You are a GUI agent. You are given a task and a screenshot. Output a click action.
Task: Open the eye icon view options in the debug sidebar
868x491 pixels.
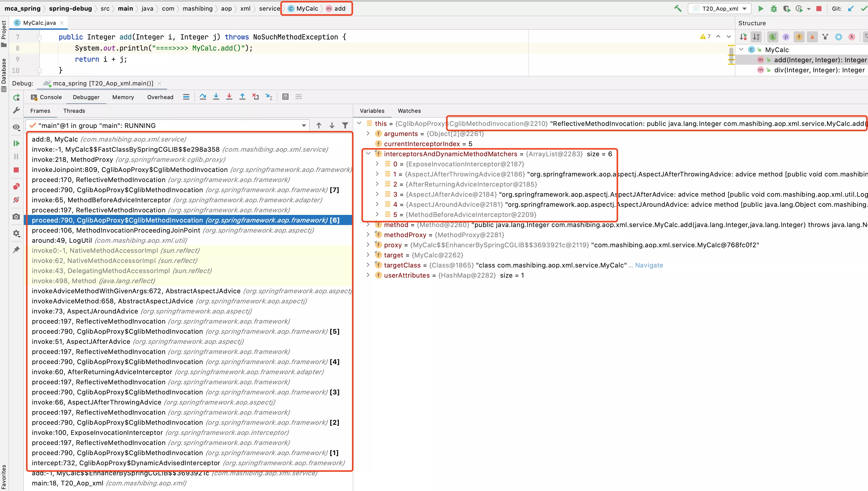pos(16,127)
